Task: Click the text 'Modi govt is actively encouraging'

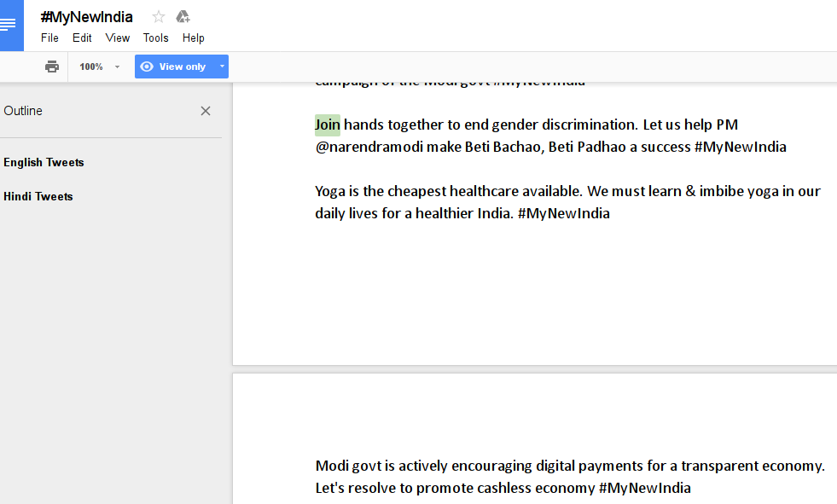Action: (x=424, y=466)
